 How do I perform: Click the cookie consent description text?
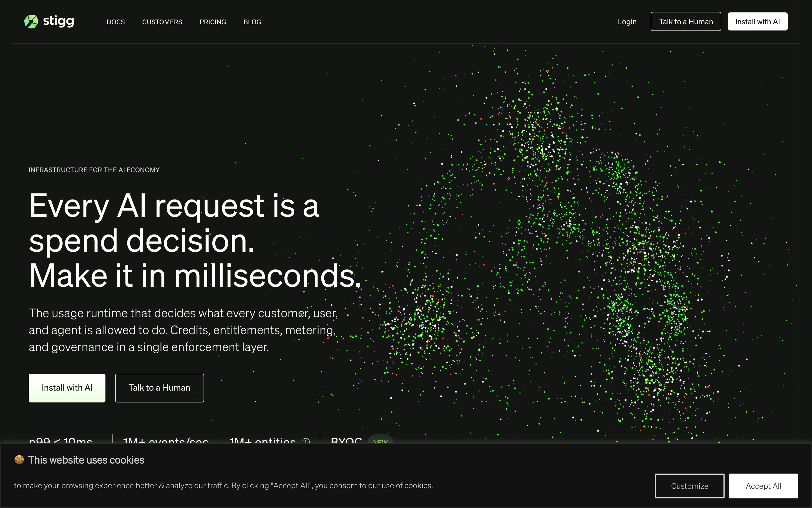[x=224, y=485]
